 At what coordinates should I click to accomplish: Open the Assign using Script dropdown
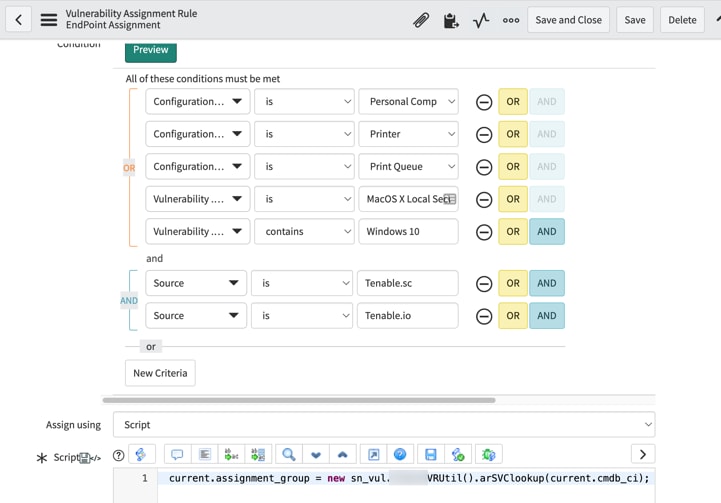384,425
